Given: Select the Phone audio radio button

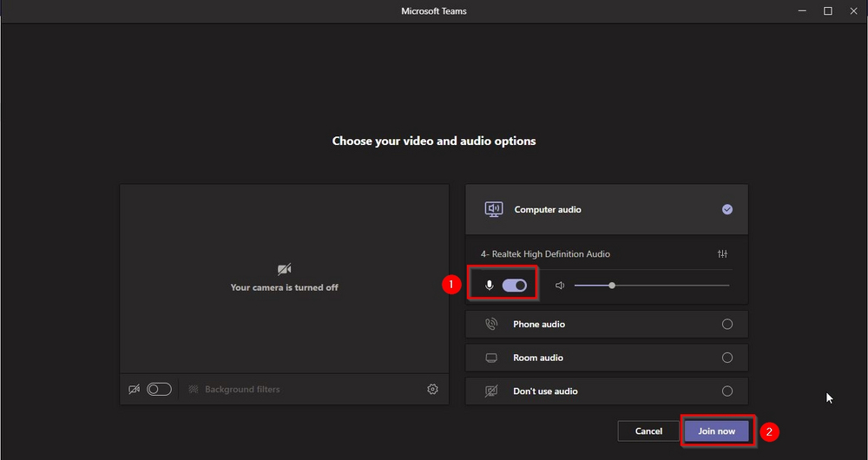Looking at the screenshot, I should (x=727, y=325).
